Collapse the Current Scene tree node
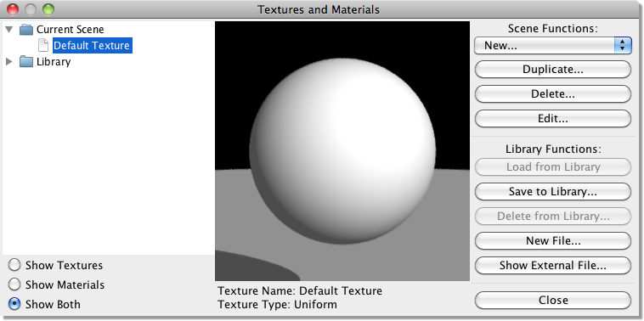 9,30
